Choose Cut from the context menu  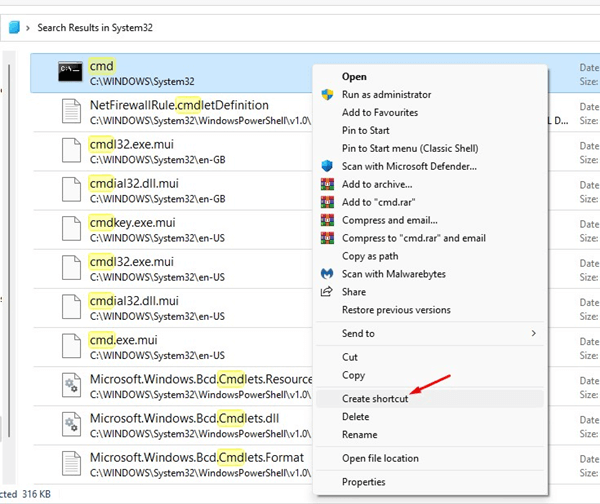tap(349, 357)
